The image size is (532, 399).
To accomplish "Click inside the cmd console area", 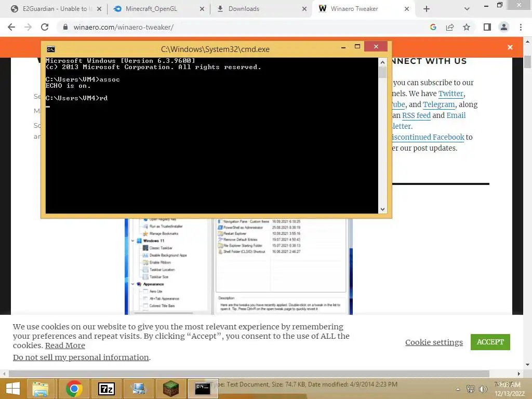I will (212, 136).
